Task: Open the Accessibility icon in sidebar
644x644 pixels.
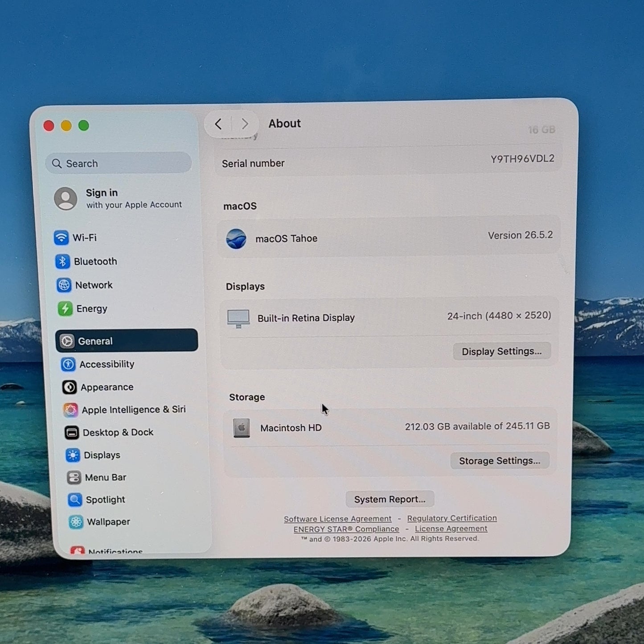Action: [68, 364]
